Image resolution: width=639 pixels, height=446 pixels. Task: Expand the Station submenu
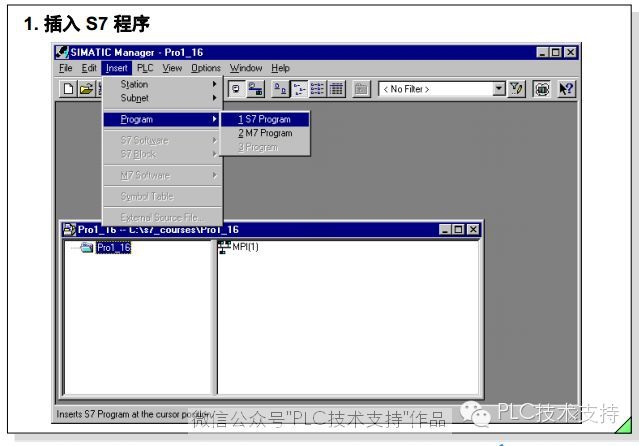click(162, 84)
